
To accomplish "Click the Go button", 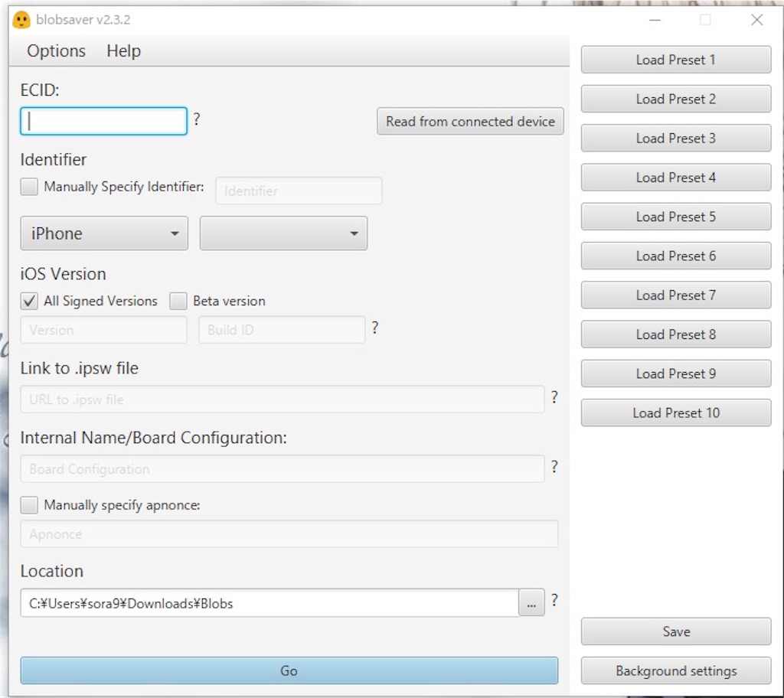I will tap(289, 670).
